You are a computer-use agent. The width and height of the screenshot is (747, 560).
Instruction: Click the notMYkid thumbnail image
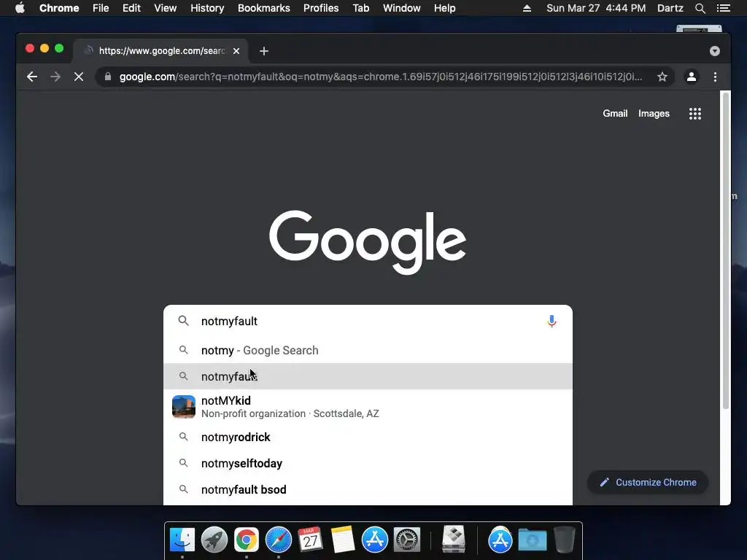click(x=183, y=407)
